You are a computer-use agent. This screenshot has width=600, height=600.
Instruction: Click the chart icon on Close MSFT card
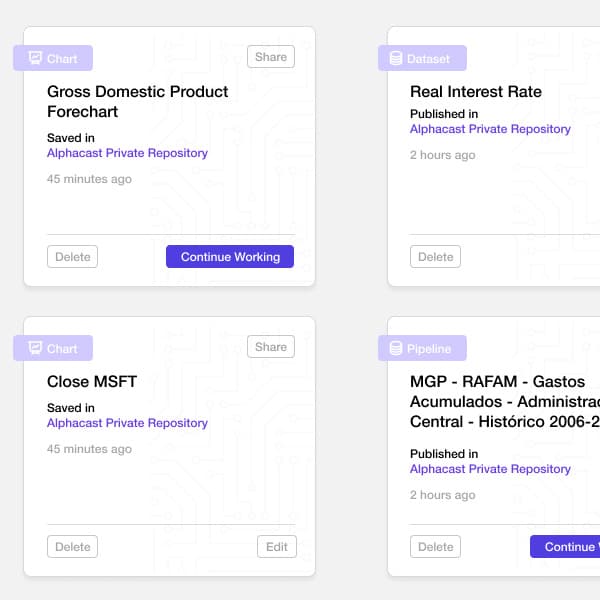pyautogui.click(x=35, y=348)
